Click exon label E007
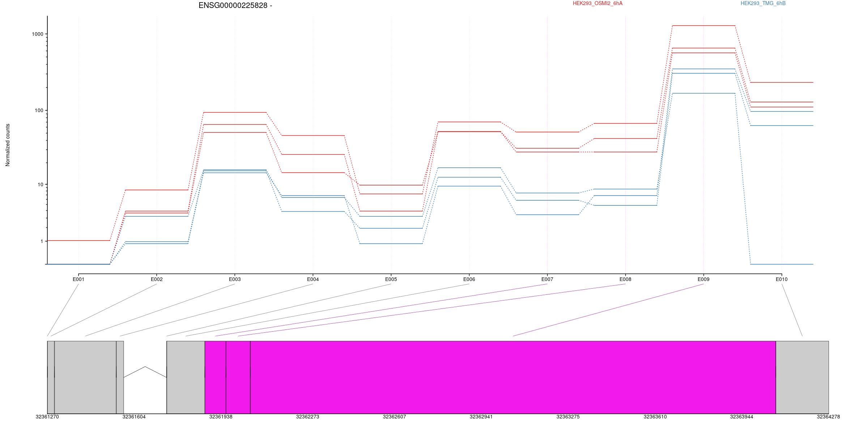The height and width of the screenshot is (434, 868). coord(547,279)
